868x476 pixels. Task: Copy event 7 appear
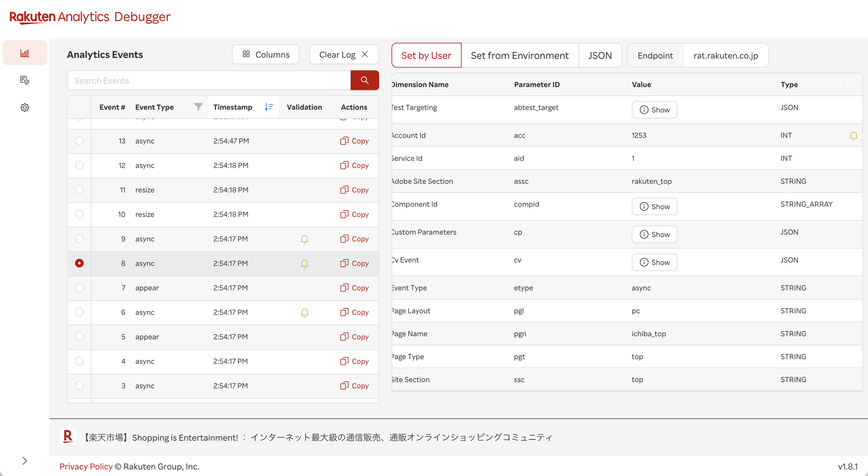click(x=354, y=288)
